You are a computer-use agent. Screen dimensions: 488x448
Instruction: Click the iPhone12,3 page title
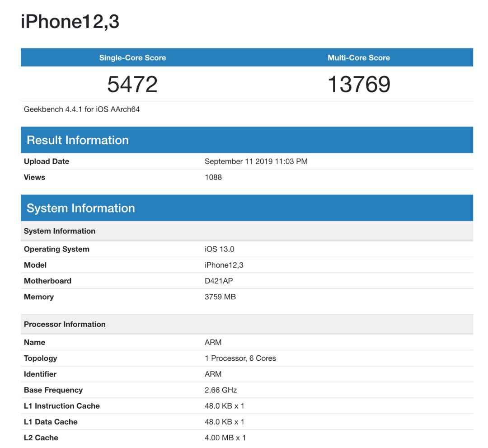70,22
